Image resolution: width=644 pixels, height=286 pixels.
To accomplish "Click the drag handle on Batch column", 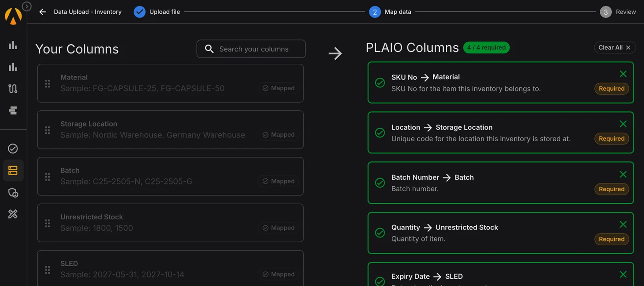I will click(47, 177).
